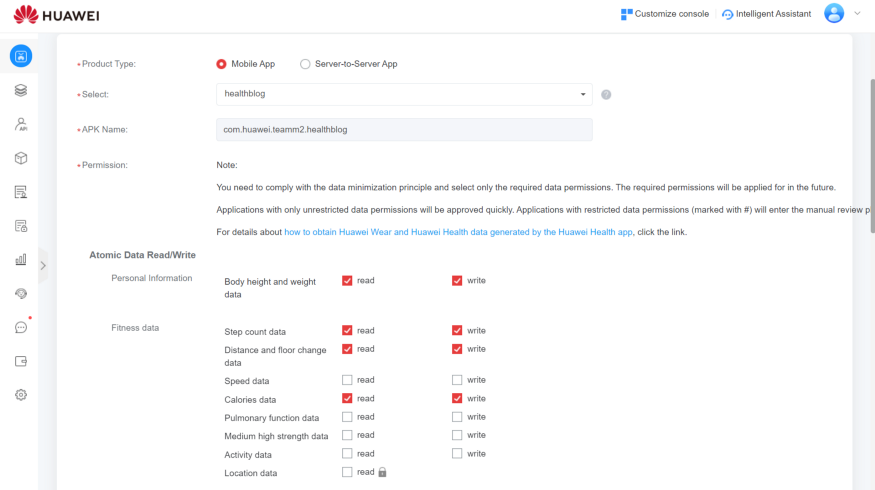875x490 pixels.
Task: Enable write for Pulmonary function data
Action: (x=457, y=417)
